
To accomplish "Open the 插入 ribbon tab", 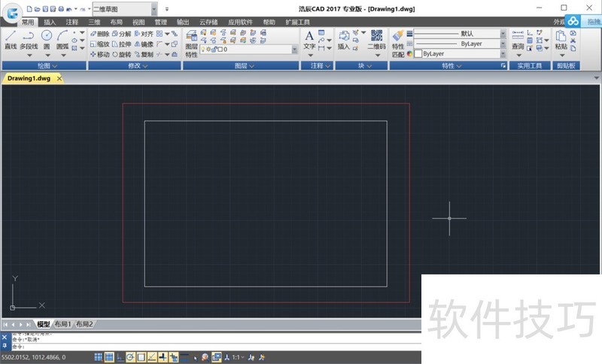I will tap(50, 23).
